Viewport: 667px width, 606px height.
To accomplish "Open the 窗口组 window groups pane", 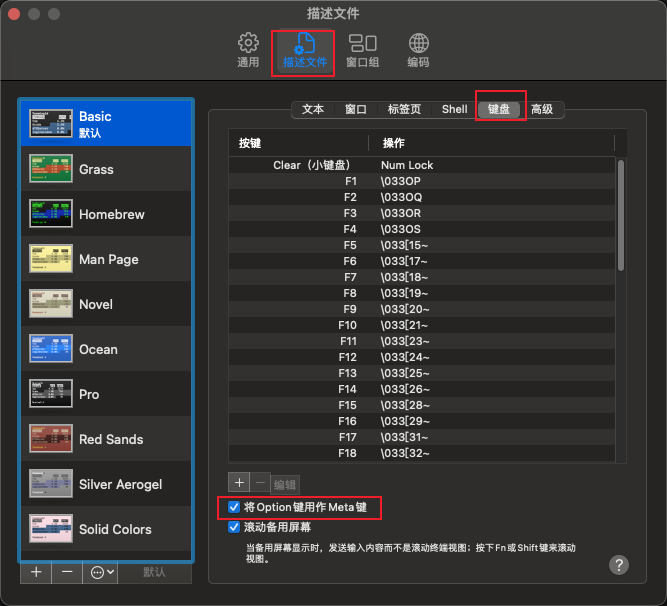I will coord(362,51).
